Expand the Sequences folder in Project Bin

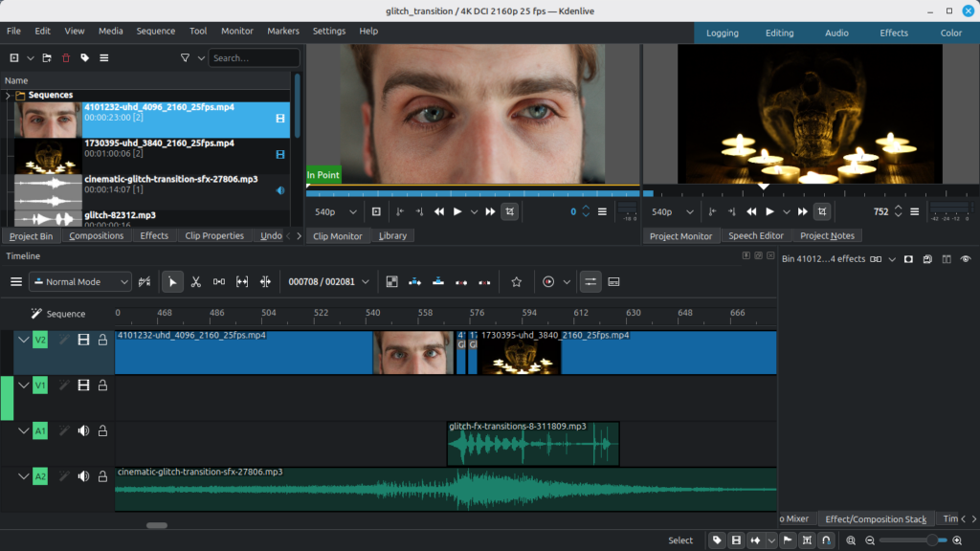tap(8, 96)
